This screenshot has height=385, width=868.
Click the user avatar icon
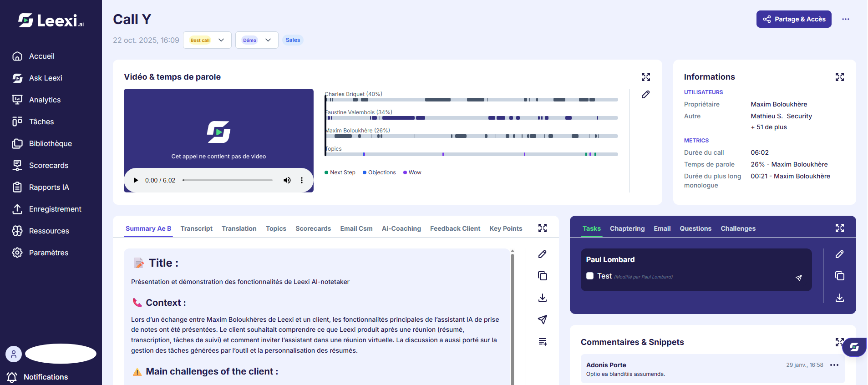click(x=14, y=354)
